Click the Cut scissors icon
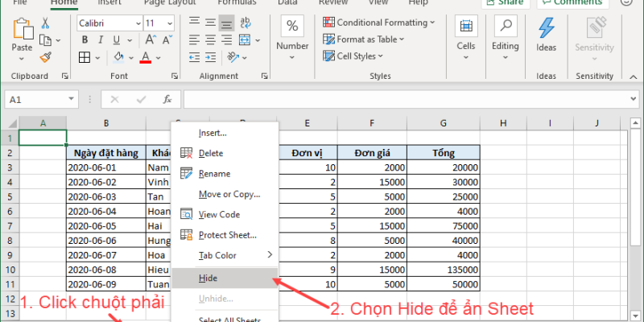This screenshot has height=322, width=644. pyautogui.click(x=46, y=23)
